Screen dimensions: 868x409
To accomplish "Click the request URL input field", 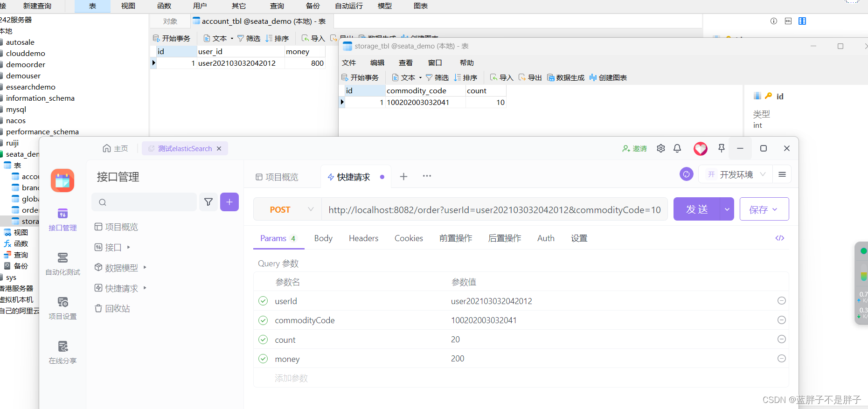I will 494,209.
